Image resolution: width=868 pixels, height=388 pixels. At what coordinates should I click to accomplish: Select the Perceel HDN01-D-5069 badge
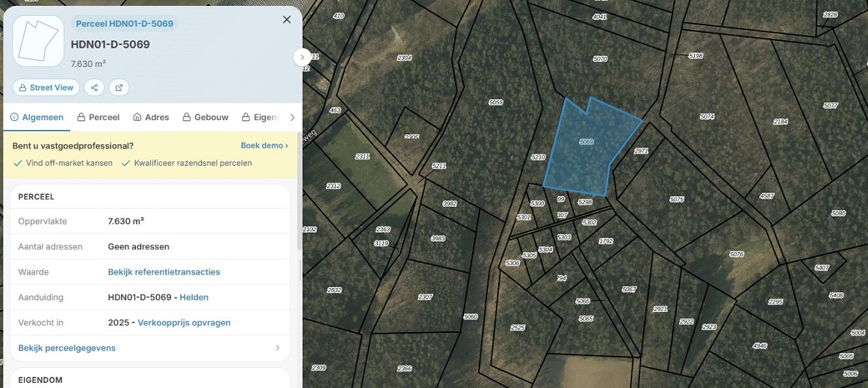pos(125,24)
